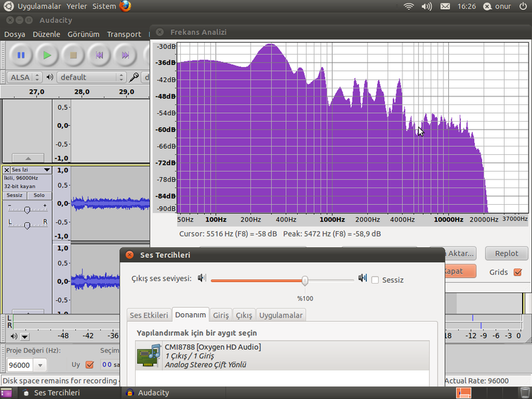Open the trash icon in the bottom panel
This screenshot has width=532, height=399.
click(x=525, y=393)
